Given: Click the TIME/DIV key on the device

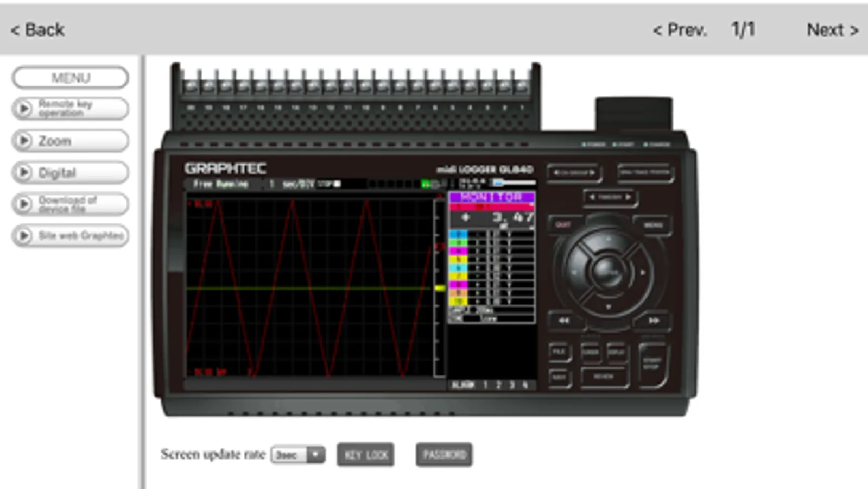Looking at the screenshot, I should 610,197.
